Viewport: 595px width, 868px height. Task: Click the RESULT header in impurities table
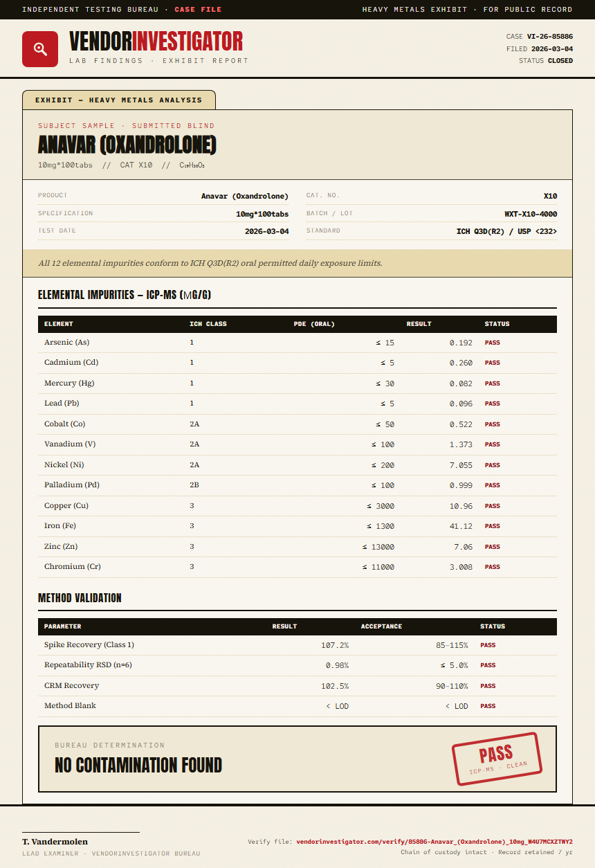click(419, 324)
